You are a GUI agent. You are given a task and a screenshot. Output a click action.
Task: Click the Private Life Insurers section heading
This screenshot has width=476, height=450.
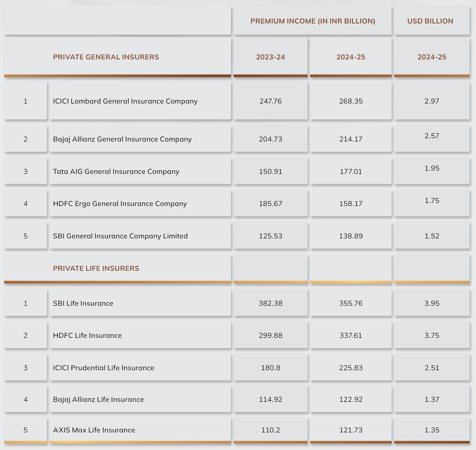coord(96,268)
